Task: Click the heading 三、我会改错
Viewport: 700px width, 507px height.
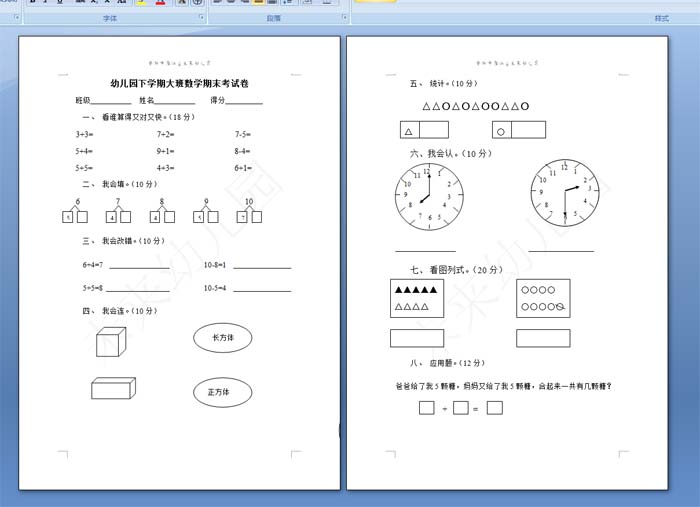Action: 123,241
